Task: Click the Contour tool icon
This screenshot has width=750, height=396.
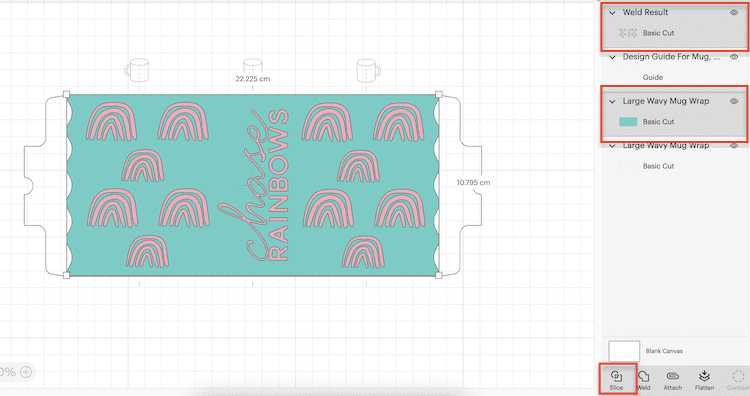Action: click(738, 376)
